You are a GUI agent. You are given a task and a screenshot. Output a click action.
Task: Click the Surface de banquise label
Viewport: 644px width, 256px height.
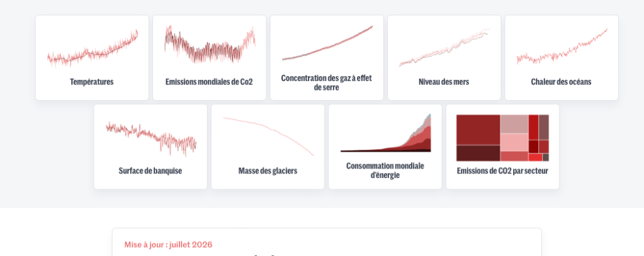coord(150,170)
